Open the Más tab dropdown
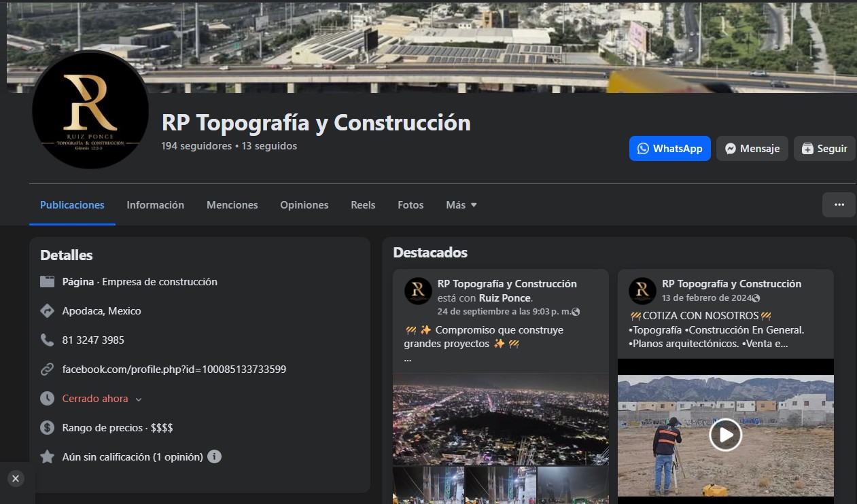 click(461, 204)
